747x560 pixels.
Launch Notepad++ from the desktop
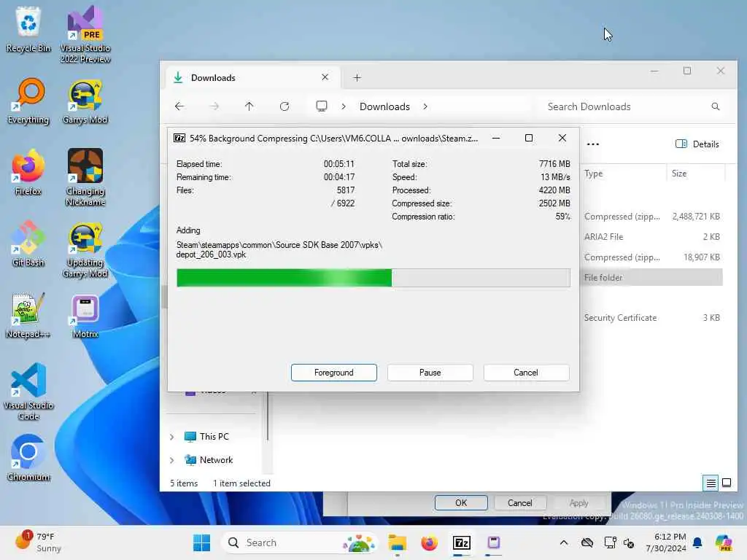click(x=28, y=315)
